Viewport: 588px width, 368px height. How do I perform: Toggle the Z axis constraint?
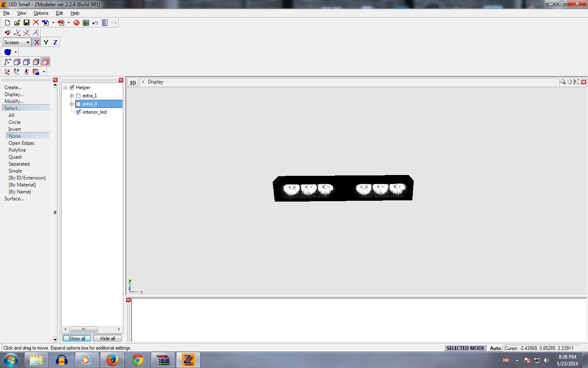[55, 43]
